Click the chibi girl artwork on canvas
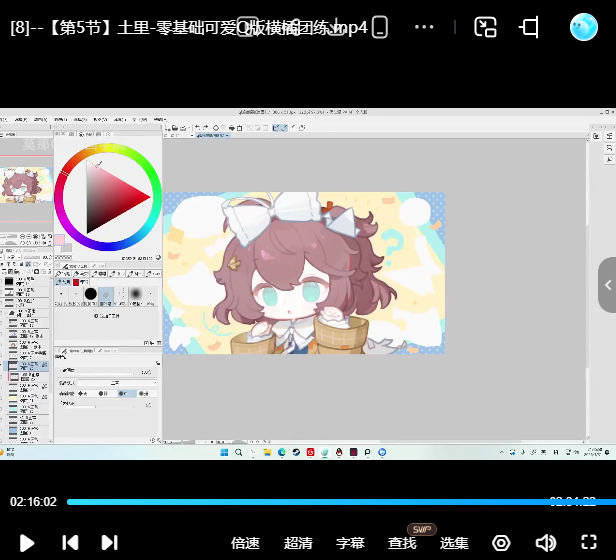Screen dimensions: 616x560 pos(304,273)
